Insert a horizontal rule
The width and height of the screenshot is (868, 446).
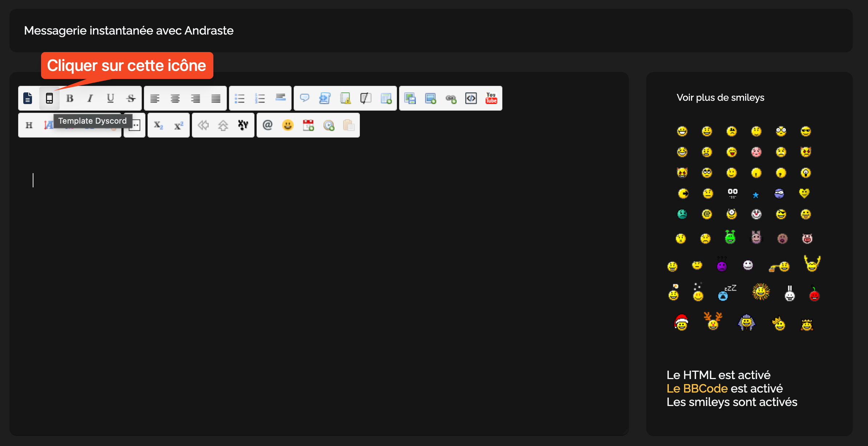point(280,97)
